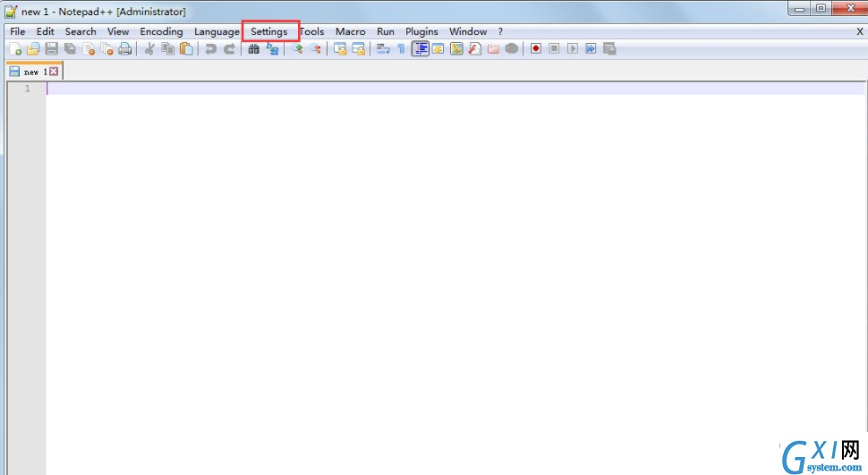
Task: Click Run macro multiple times icon
Action: (x=591, y=48)
